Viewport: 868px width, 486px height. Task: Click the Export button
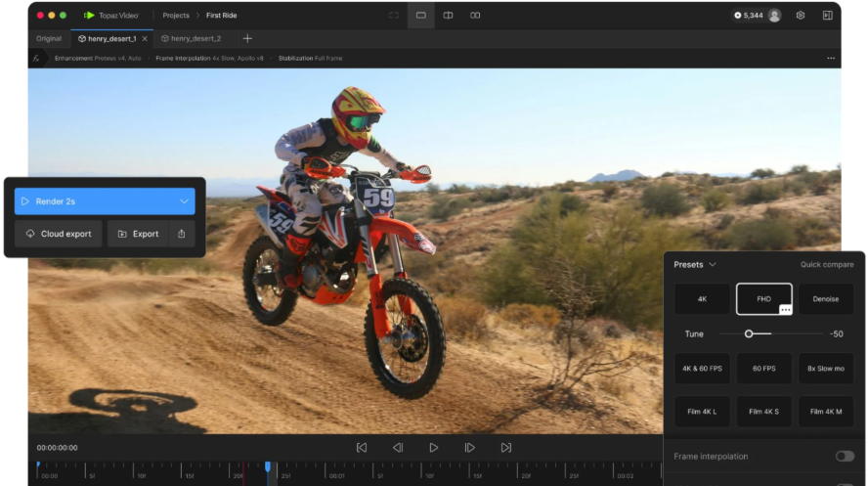[x=138, y=234]
